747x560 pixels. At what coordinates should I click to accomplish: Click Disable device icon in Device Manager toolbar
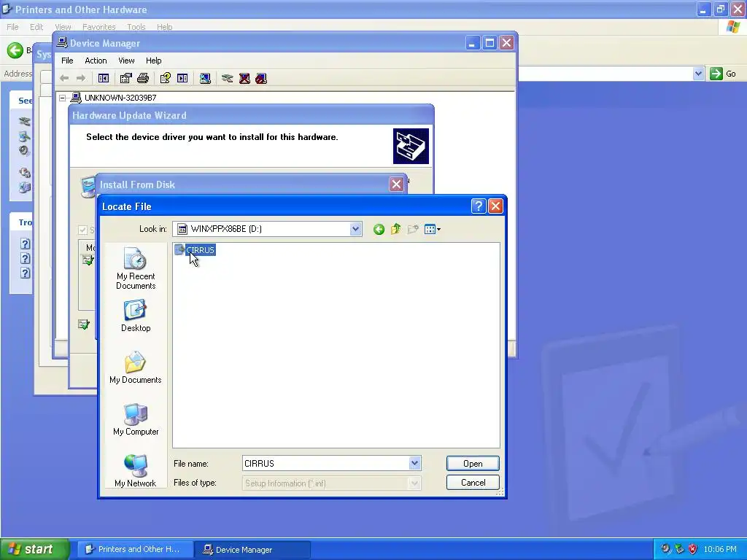(x=261, y=78)
